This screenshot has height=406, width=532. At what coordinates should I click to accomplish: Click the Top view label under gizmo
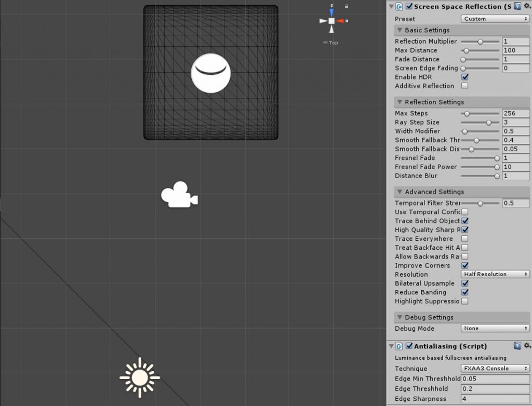[x=330, y=43]
